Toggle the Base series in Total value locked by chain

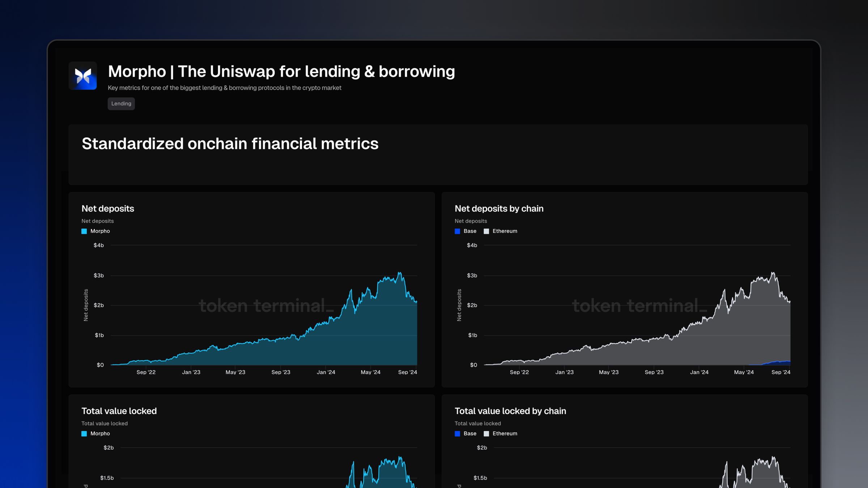466,433
